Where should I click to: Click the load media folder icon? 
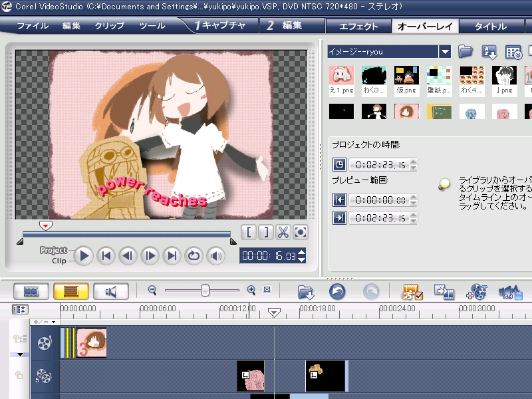(x=465, y=52)
